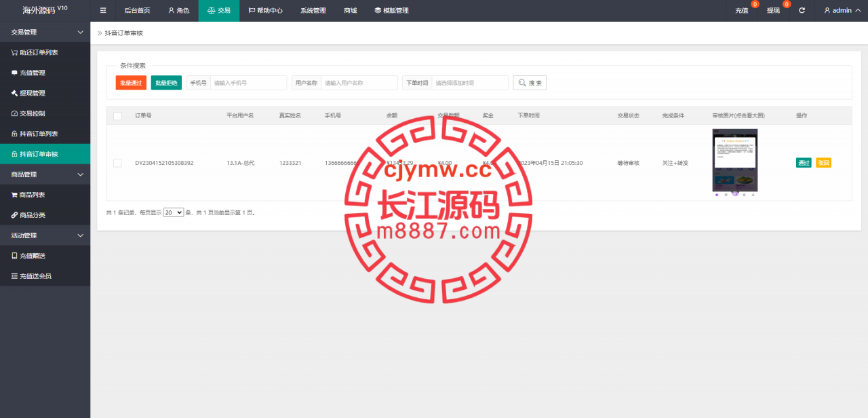Click platform username 13.1A-总代
Viewport: 868px width, 418px height.
(241, 163)
